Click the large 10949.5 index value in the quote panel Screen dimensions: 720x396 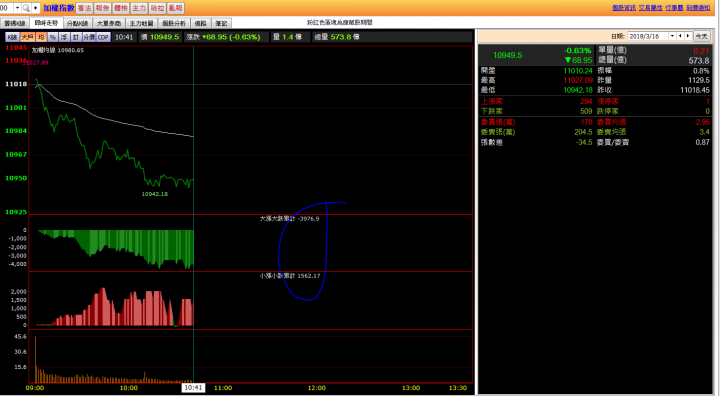(507, 55)
